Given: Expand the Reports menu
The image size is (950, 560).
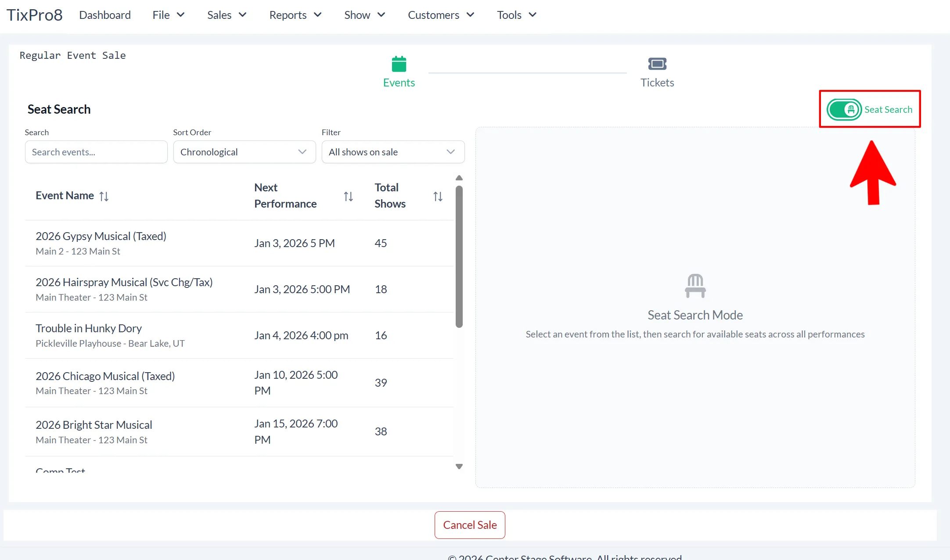Looking at the screenshot, I should (295, 15).
